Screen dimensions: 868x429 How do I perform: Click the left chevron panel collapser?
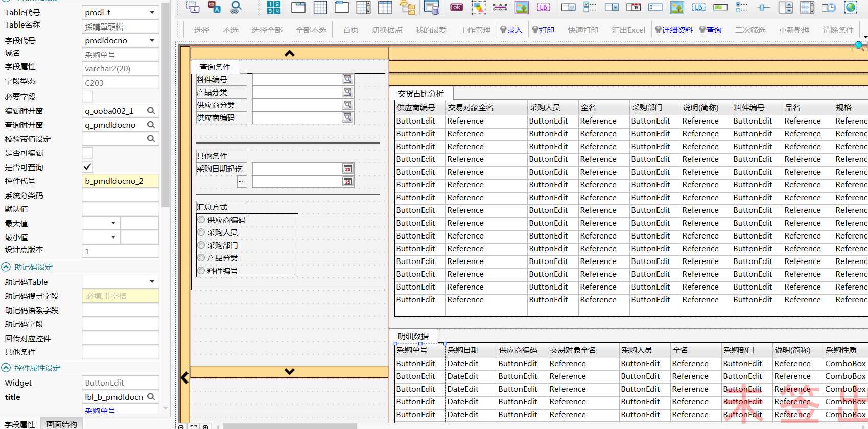(184, 378)
